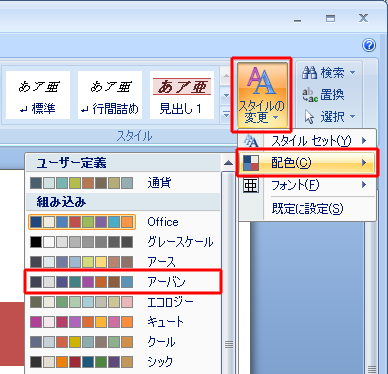This screenshot has width=388, height=374.
Task: Expand the styles gallery More button
Action: 226,114
